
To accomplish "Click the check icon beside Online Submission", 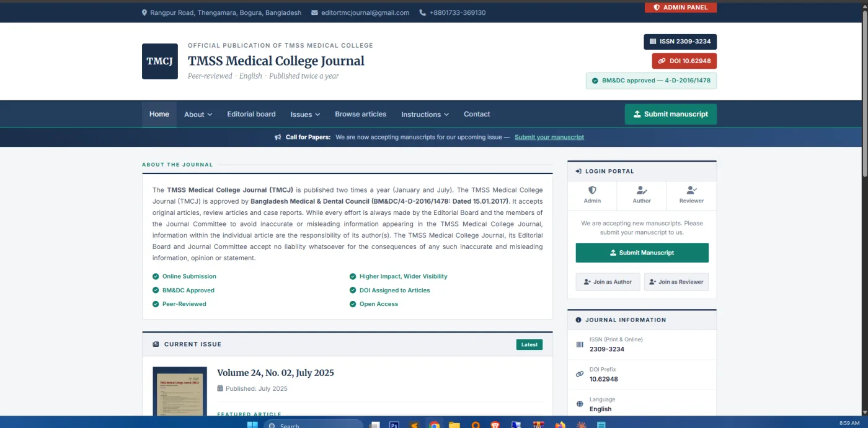I will click(x=156, y=276).
